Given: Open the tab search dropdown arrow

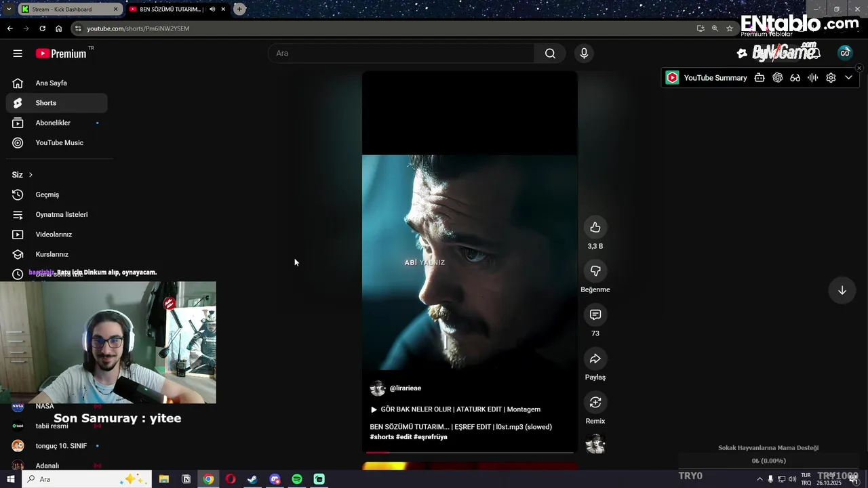Looking at the screenshot, I should (8, 9).
